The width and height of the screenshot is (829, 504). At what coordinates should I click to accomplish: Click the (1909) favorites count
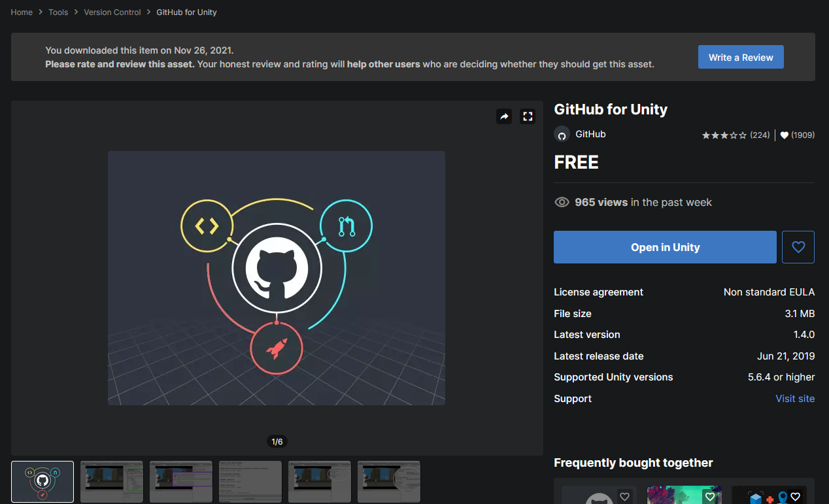pyautogui.click(x=803, y=135)
